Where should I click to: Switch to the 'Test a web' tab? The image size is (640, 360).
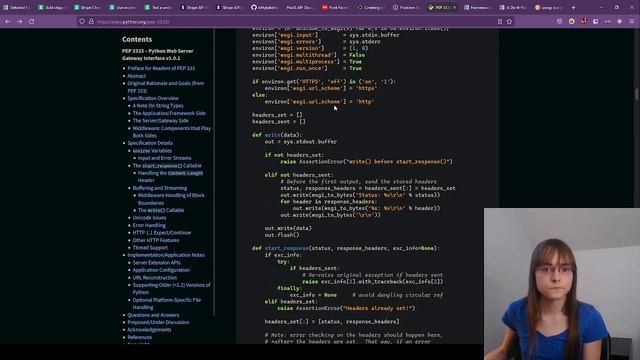click(159, 7)
